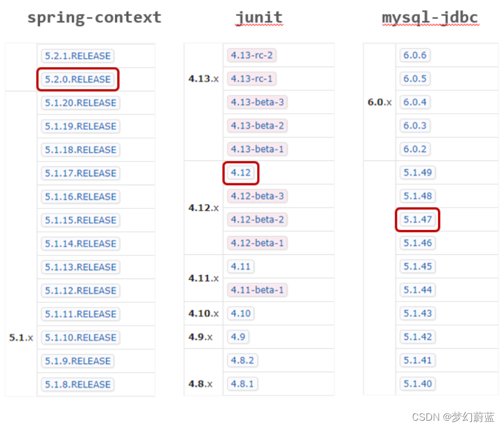The width and height of the screenshot is (504, 428).
Task: Open mysql-jdbc version 5.1.46
Action: [417, 243]
